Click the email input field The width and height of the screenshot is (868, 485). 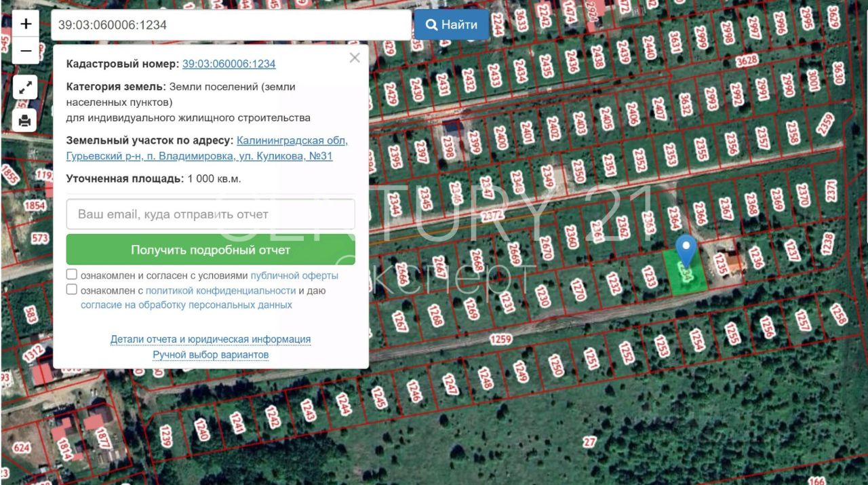[211, 214]
